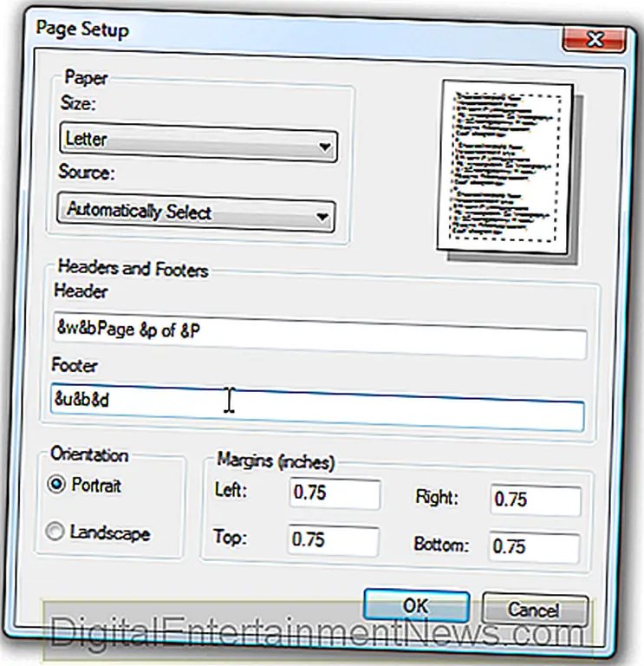644x666 pixels.
Task: Click the Right margin field
Action: coord(536,500)
